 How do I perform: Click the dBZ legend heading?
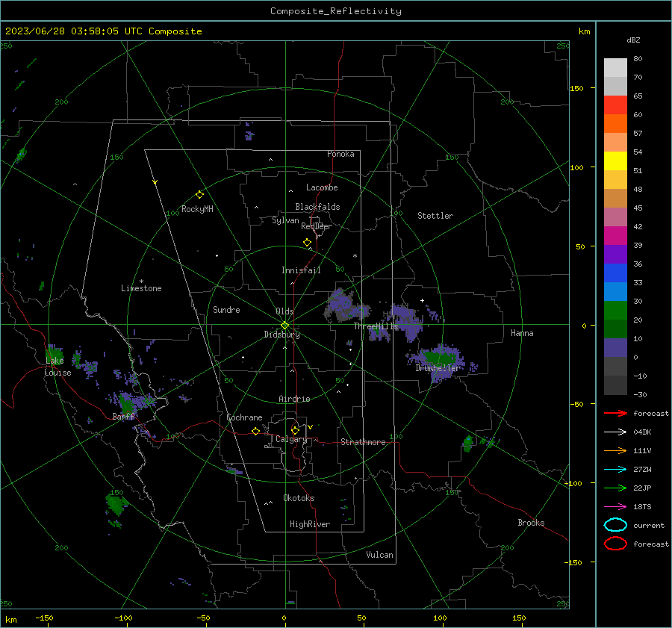tap(633, 40)
